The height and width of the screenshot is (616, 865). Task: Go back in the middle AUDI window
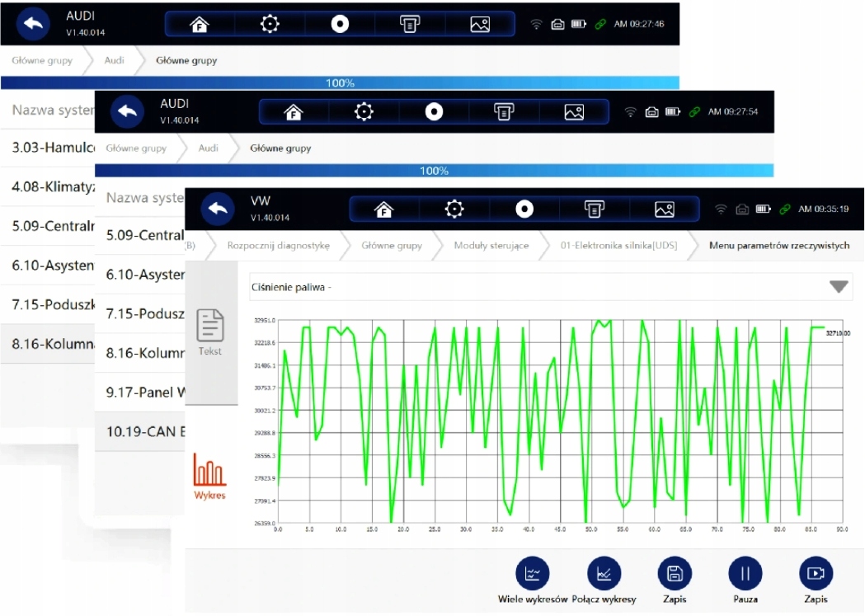tap(128, 111)
